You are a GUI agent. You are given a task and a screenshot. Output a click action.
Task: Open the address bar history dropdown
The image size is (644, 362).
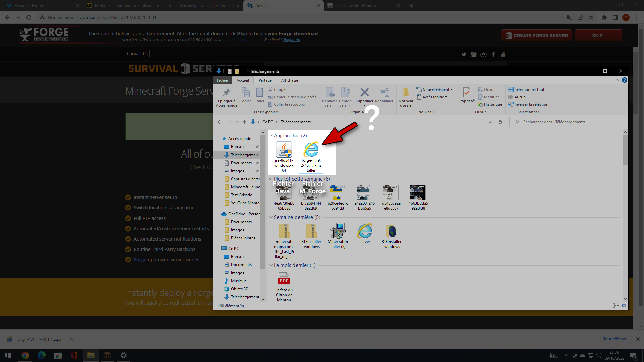tap(490, 122)
